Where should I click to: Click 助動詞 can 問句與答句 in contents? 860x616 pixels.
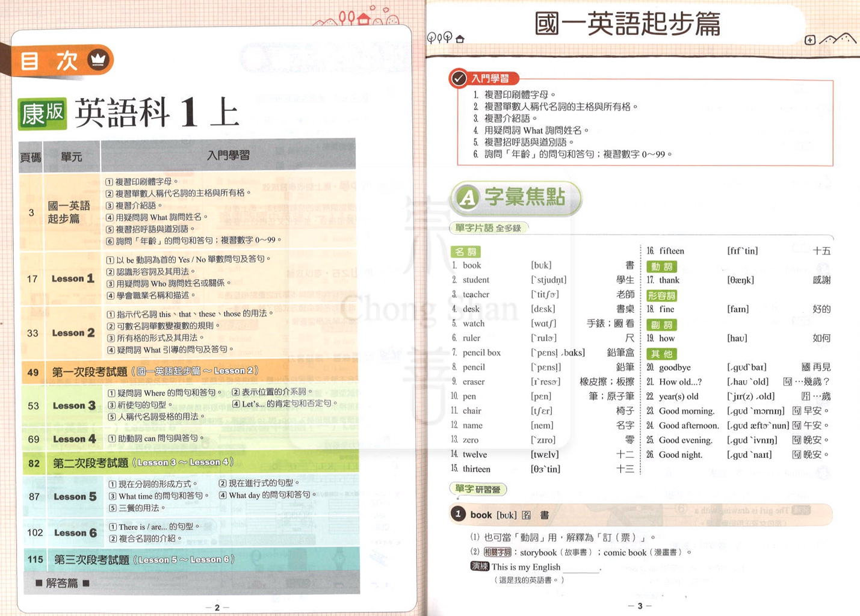click(157, 439)
